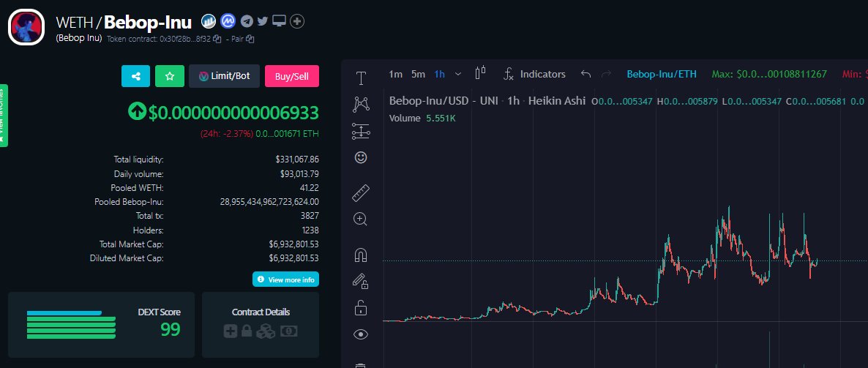Select the ruler Measure tool
The height and width of the screenshot is (368, 868).
tap(361, 193)
